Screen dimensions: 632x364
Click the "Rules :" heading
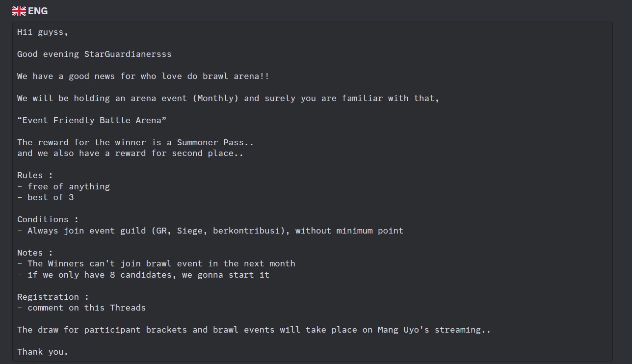pyautogui.click(x=35, y=175)
